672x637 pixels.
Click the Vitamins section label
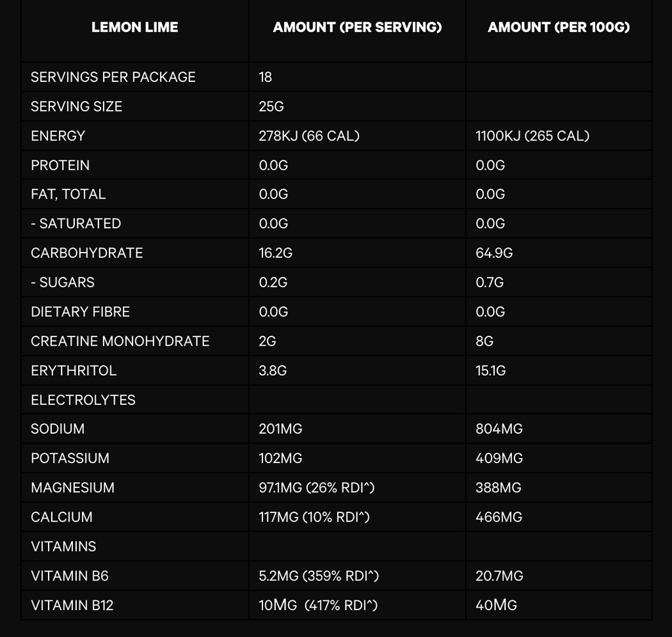(x=64, y=546)
